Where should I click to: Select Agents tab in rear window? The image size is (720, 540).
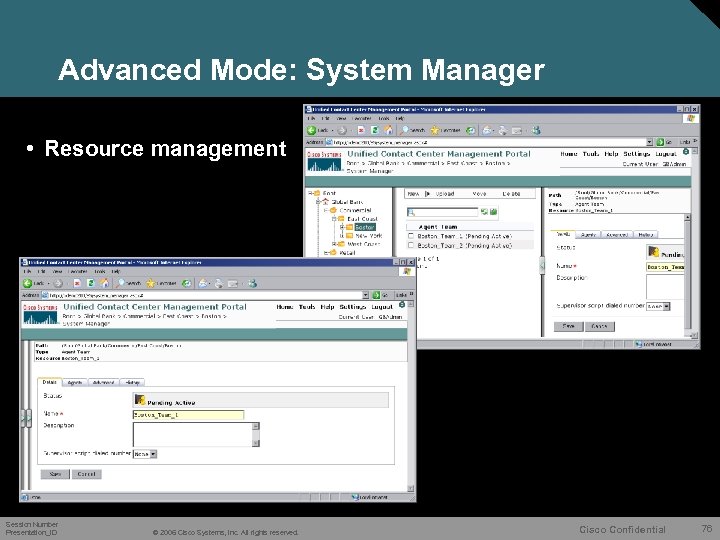[x=588, y=234]
